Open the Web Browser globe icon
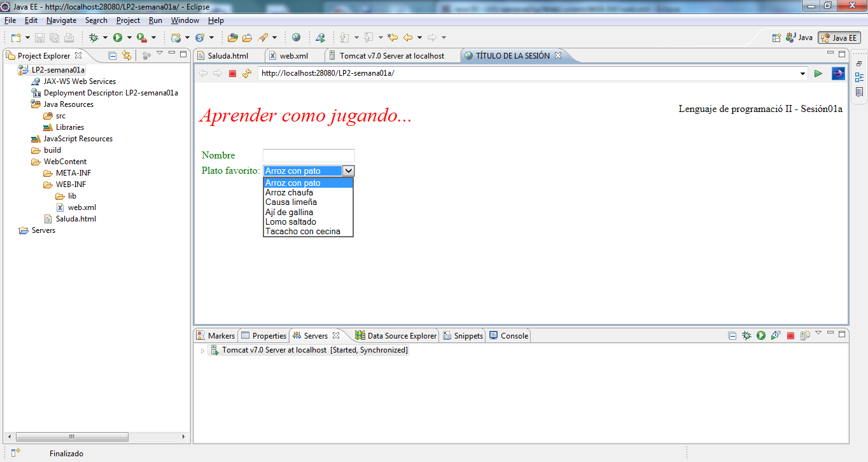868x462 pixels. pos(295,38)
